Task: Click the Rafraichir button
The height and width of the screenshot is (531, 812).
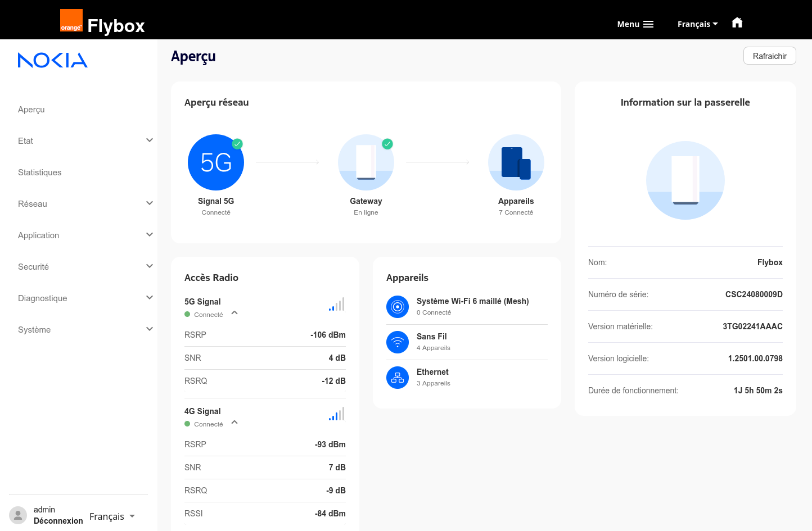Action: click(770, 56)
